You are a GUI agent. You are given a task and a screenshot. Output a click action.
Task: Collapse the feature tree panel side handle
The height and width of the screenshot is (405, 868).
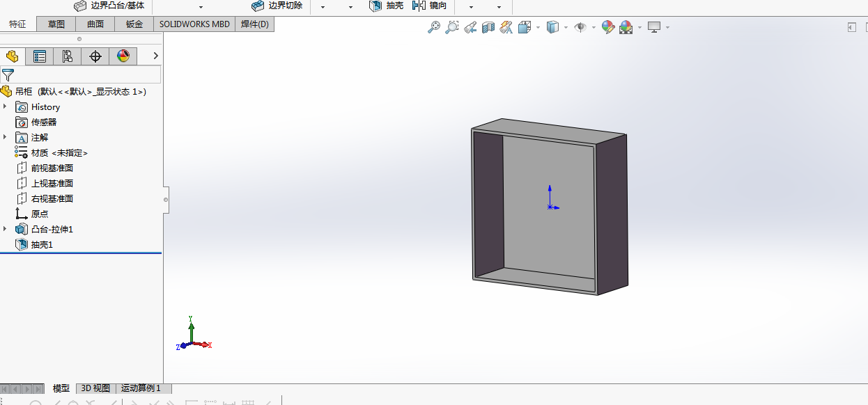tap(166, 200)
